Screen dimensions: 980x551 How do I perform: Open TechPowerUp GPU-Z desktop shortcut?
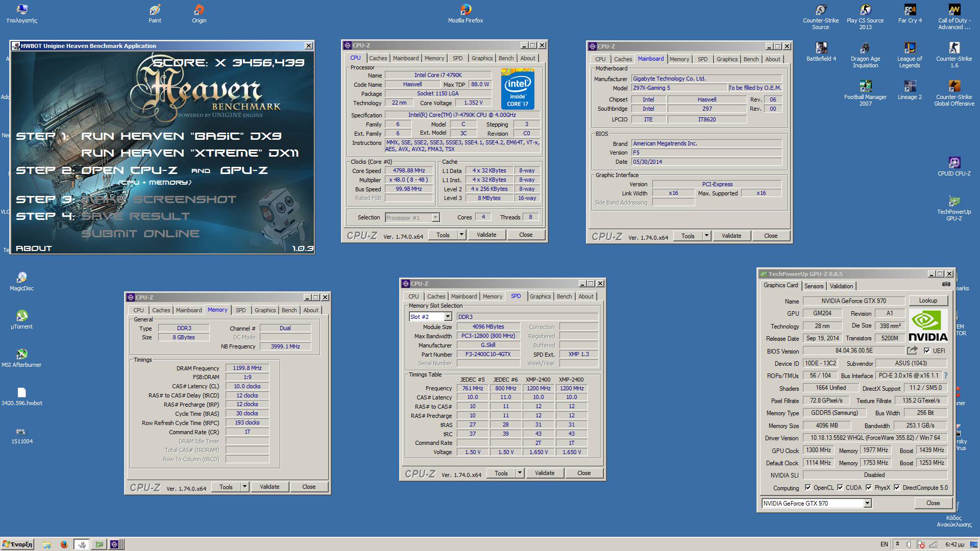954,208
